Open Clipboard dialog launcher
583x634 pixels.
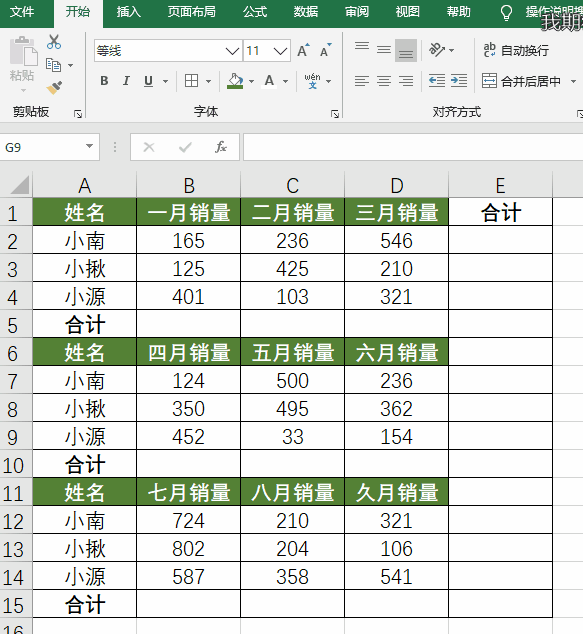click(78, 114)
